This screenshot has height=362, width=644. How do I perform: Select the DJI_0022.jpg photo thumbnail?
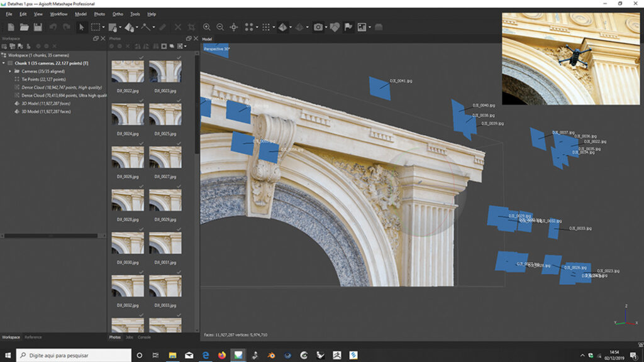[x=128, y=72]
